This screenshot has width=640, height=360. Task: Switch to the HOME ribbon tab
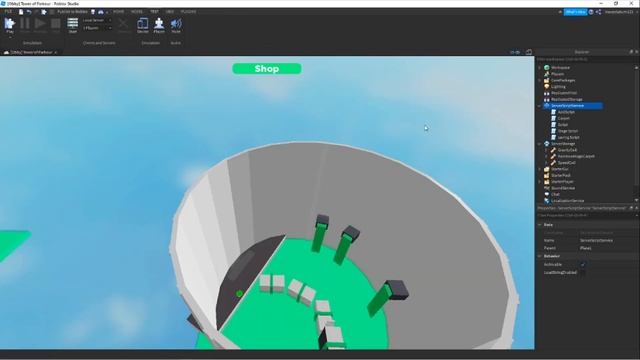(x=118, y=12)
